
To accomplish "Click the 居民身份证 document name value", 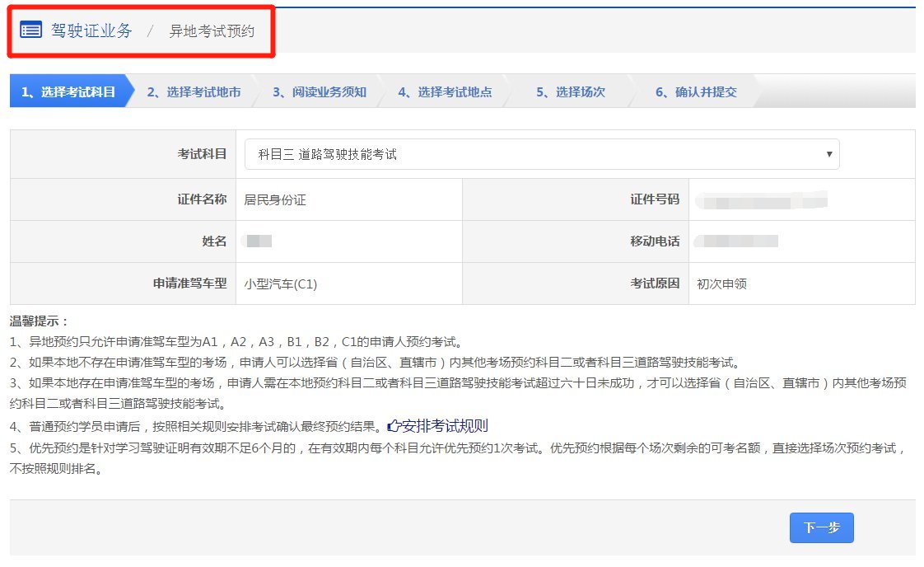I will pyautogui.click(x=275, y=199).
